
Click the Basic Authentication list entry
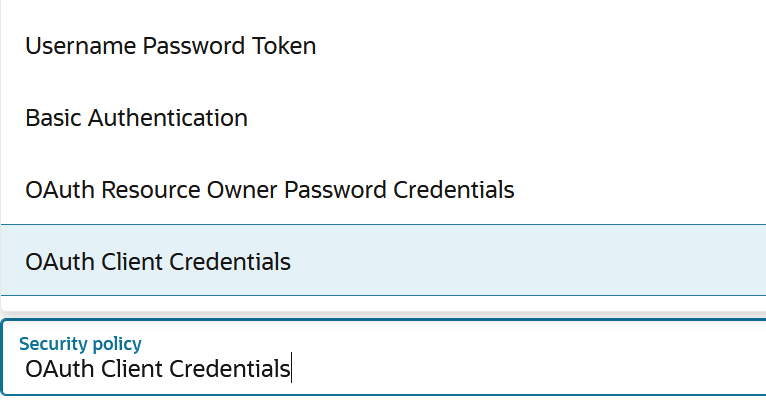(137, 118)
